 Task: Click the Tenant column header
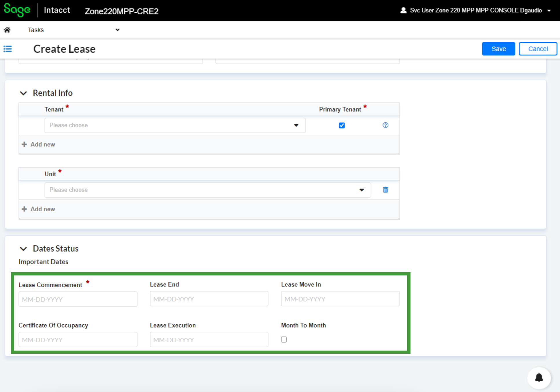click(54, 109)
